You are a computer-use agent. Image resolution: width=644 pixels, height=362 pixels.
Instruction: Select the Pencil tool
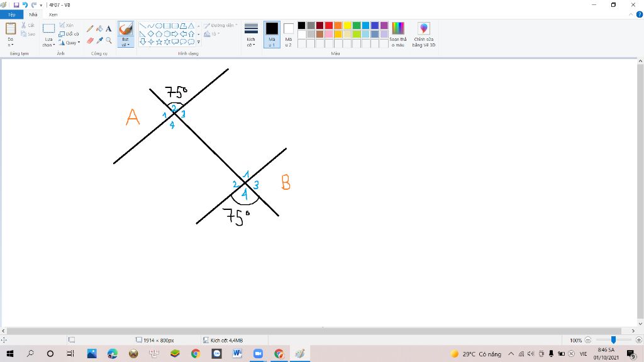pyautogui.click(x=90, y=28)
